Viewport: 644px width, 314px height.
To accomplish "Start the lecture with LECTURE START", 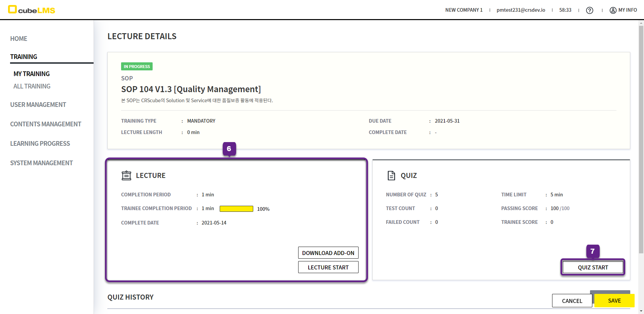I will tap(328, 267).
